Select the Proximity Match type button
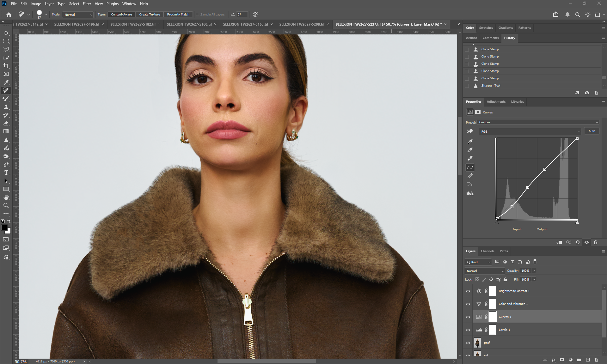This screenshot has height=364, width=607. pos(178,15)
